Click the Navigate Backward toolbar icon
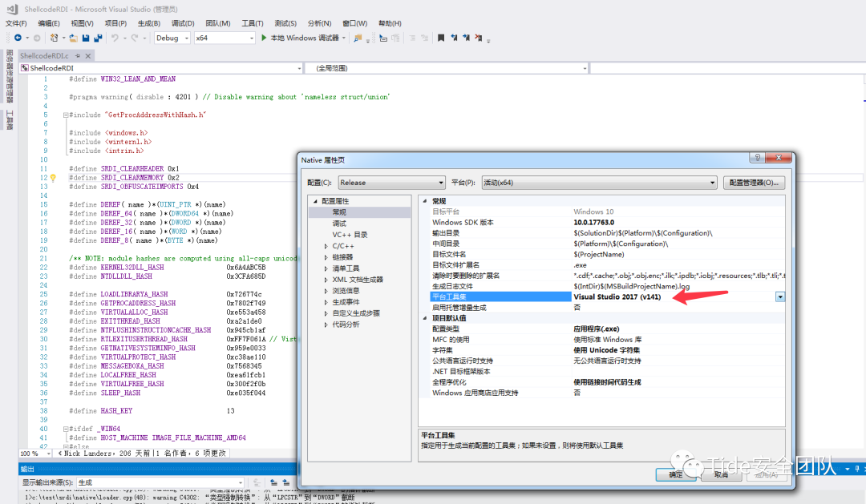This screenshot has height=504, width=866. click(x=18, y=38)
